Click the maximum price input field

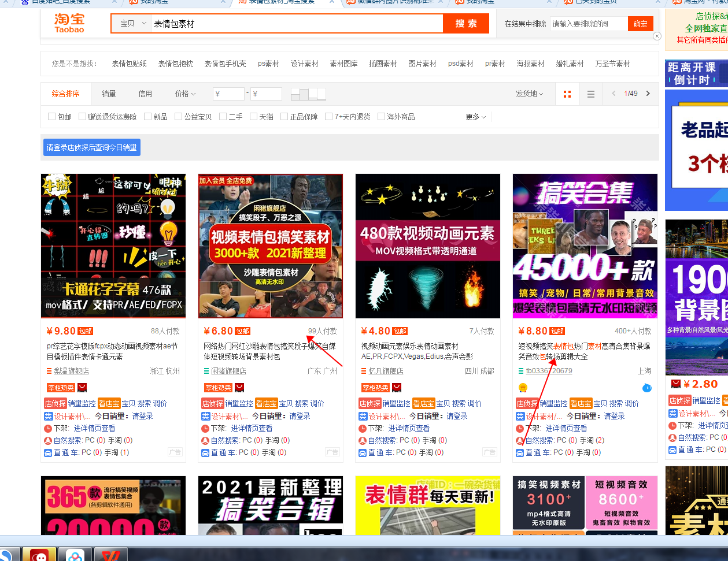(x=266, y=94)
